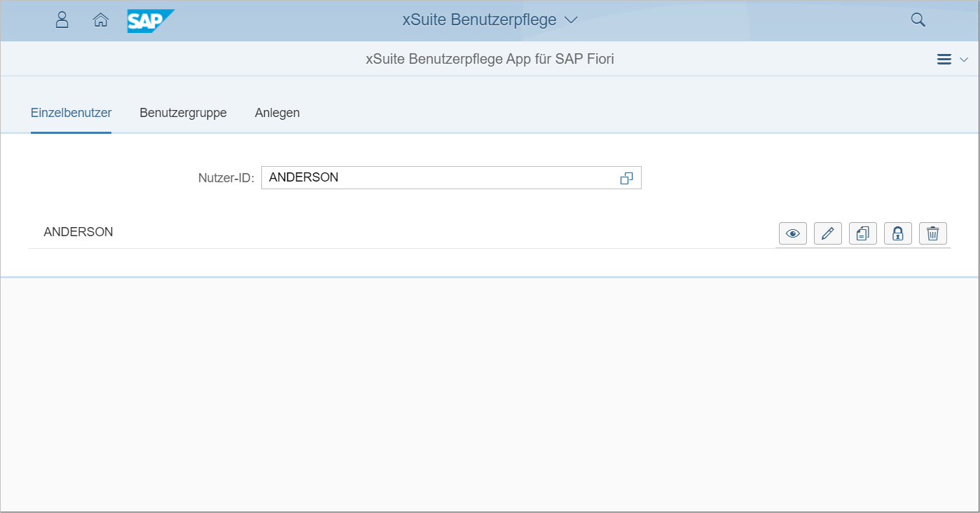The width and height of the screenshot is (980, 513).
Task: Edit user ANDERSON with pencil icon
Action: tap(827, 233)
